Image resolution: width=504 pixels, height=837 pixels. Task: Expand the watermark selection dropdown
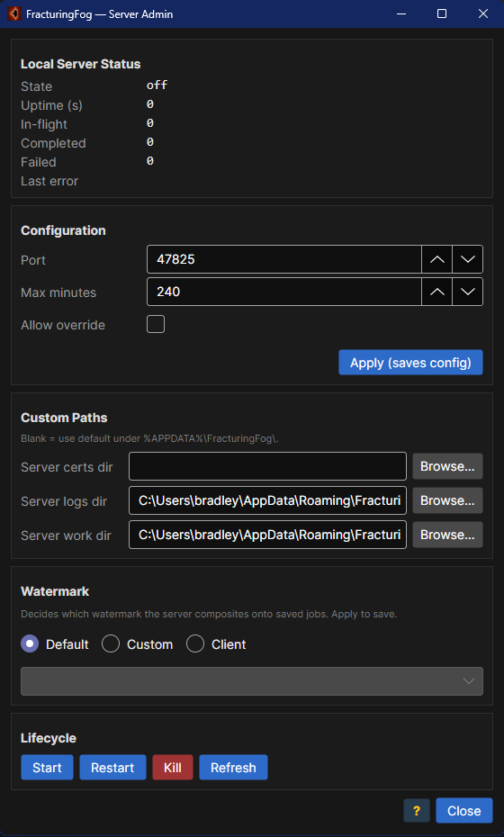(252, 681)
